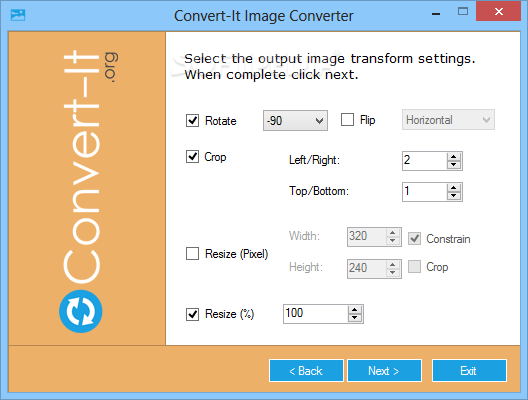Increase the Resize percent value
The height and width of the screenshot is (400, 528).
point(355,310)
